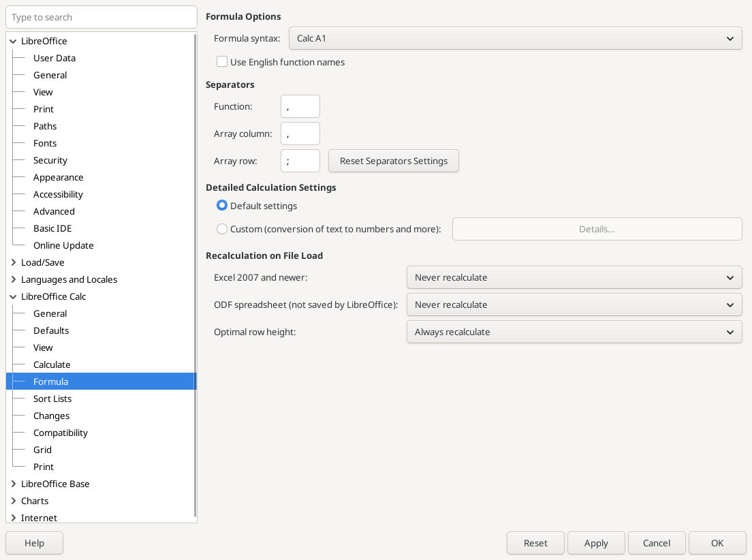The image size is (752, 560).
Task: Collapse the LibreOffice Calc node
Action: point(13,296)
